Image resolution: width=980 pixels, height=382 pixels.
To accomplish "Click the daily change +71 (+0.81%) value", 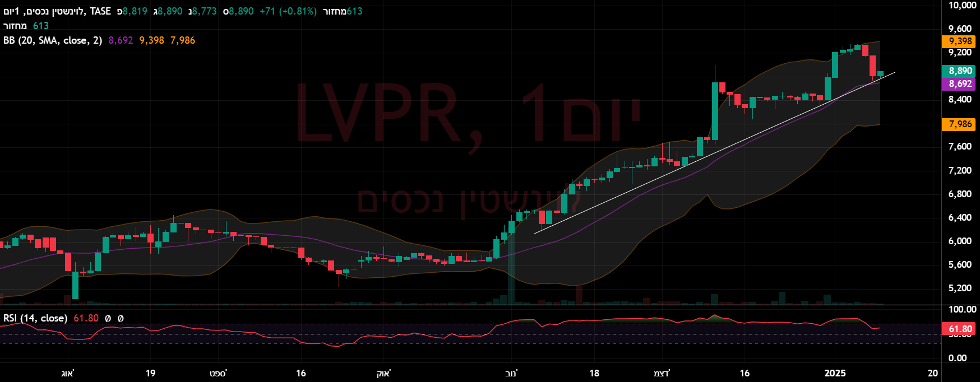I will [x=288, y=11].
